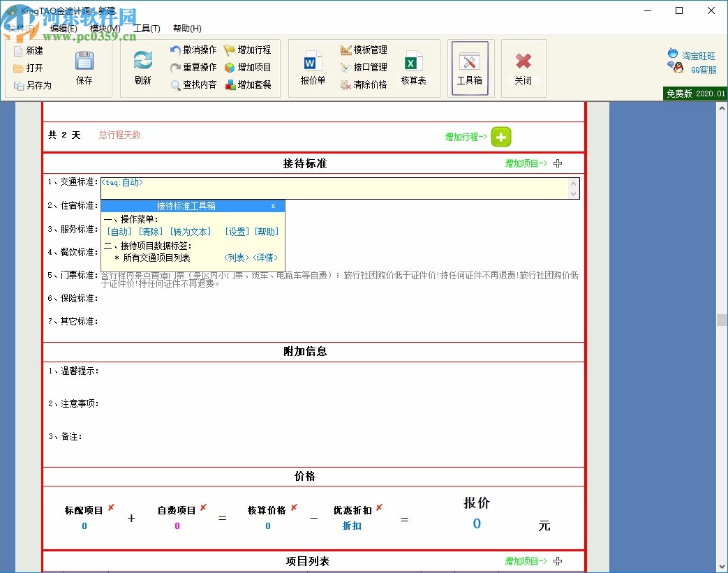Select 接口管理 in the toolbar
This screenshot has height=573, width=728.
[364, 66]
